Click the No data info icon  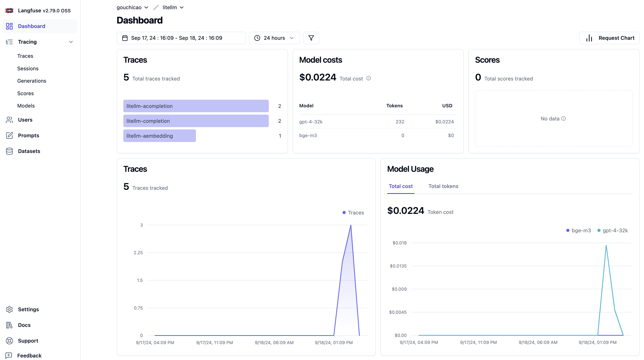point(564,118)
